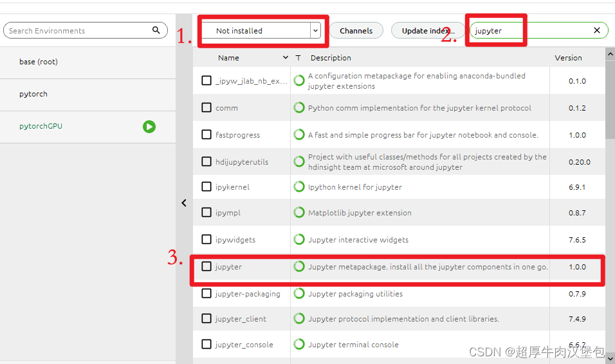Click the type icon for jupyter-packaging row
This screenshot has height=364, width=615.
tap(299, 293)
